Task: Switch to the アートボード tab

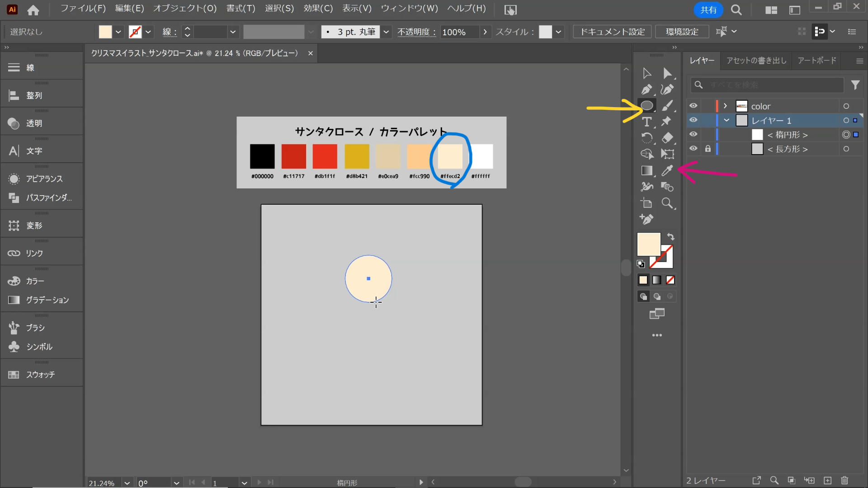Action: (x=817, y=61)
